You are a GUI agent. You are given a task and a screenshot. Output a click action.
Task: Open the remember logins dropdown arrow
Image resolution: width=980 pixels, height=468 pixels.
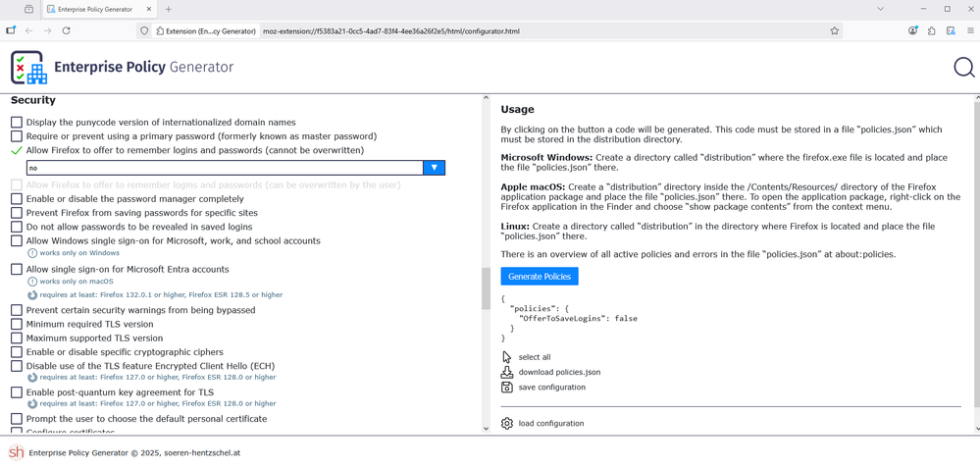click(434, 168)
